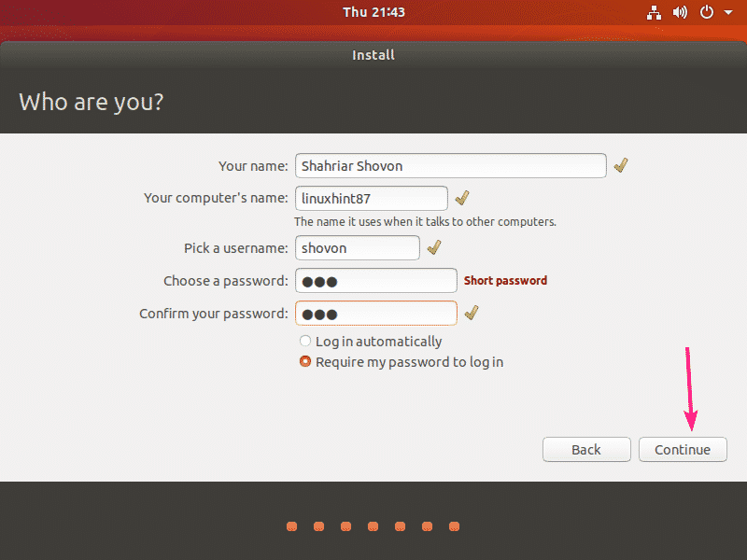Click the checkmark next to Your name
Screen dimensions: 747x560
[x=621, y=165]
